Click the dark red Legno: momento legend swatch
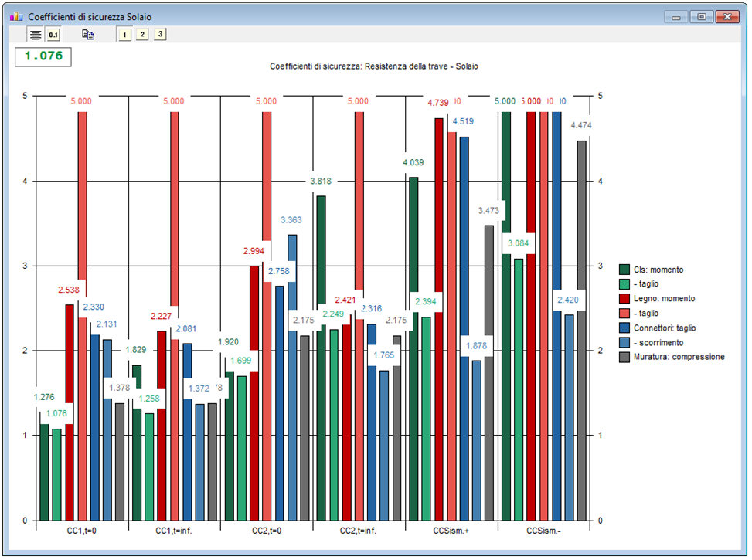The height and width of the screenshot is (560, 752). tap(625, 299)
